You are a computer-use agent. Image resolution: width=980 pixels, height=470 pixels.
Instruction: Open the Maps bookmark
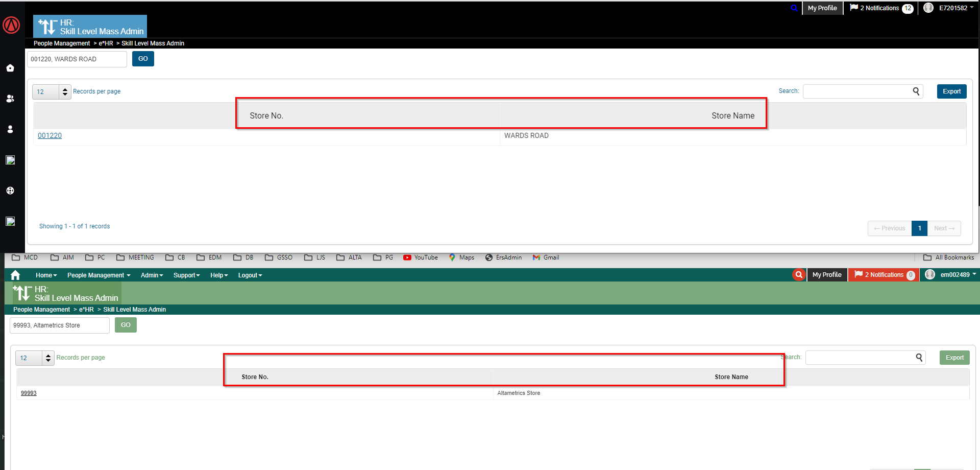coord(461,257)
